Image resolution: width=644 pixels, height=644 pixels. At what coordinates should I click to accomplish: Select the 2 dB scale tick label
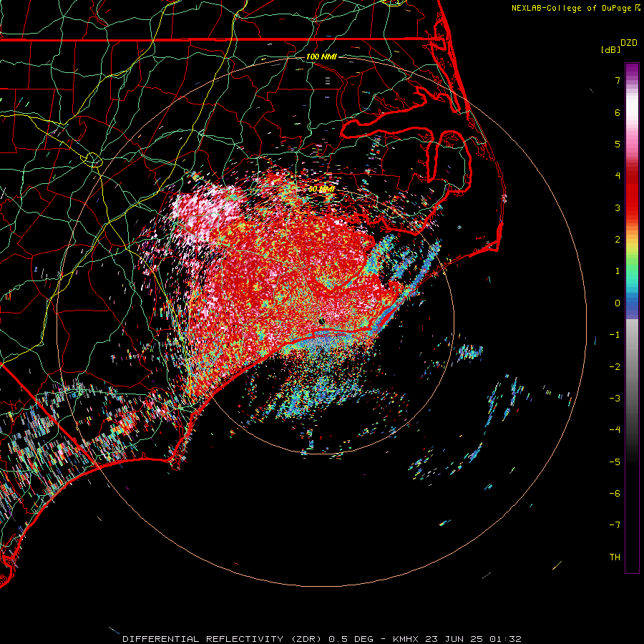coord(618,240)
